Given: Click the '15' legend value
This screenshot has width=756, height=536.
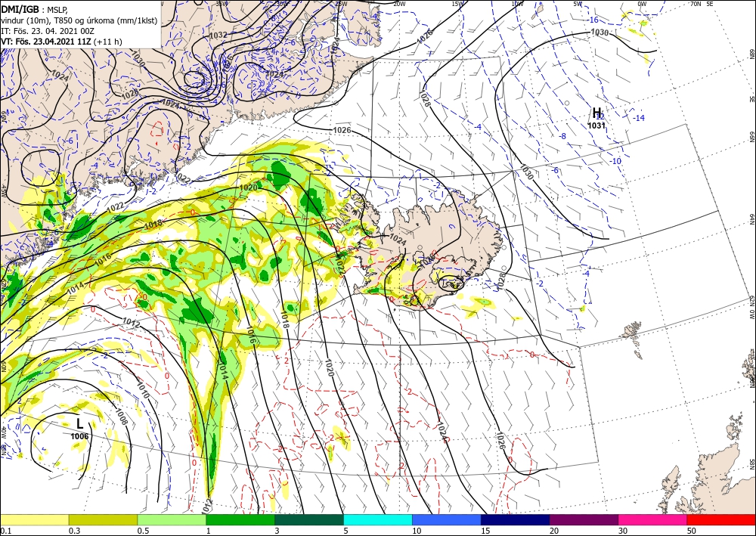Looking at the screenshot, I should pos(485,531).
